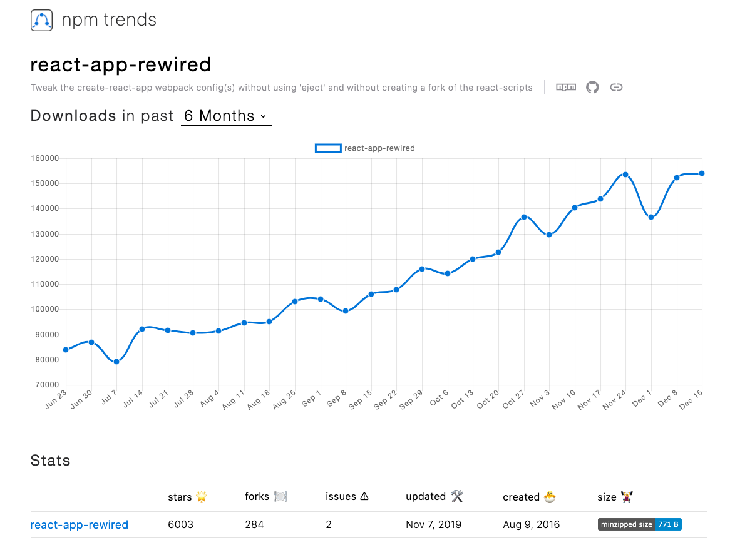Click the chart legend box outline
The image size is (730, 560).
328,148
